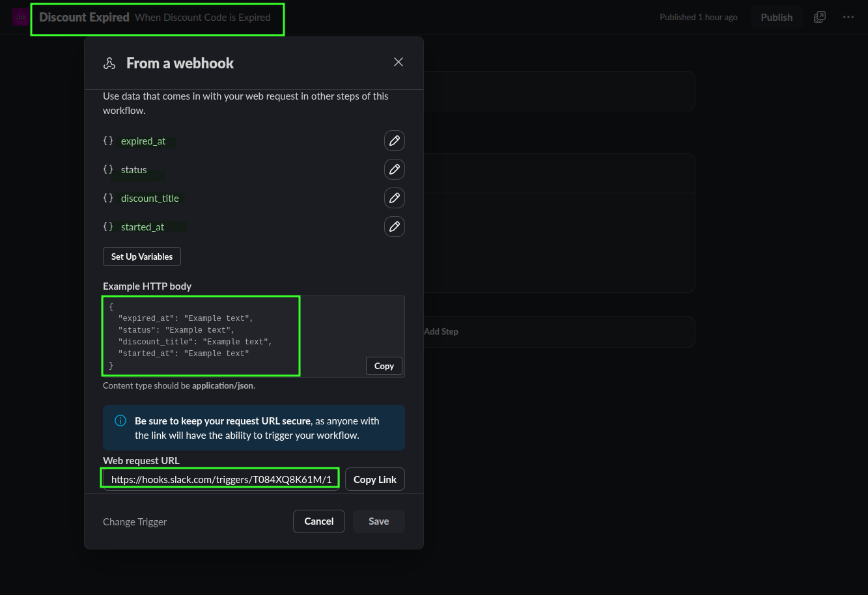Click the started_at variable name
The width and height of the screenshot is (868, 595).
[x=143, y=227]
